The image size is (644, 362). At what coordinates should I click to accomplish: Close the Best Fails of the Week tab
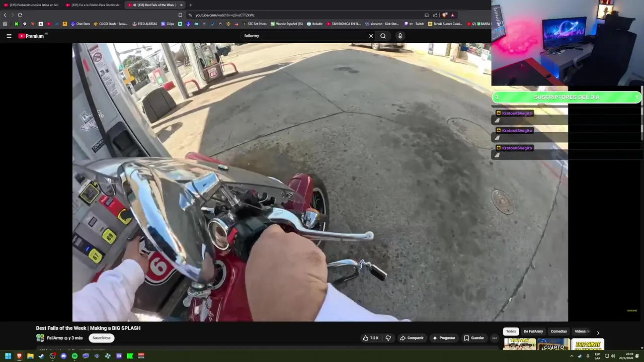tap(181, 5)
